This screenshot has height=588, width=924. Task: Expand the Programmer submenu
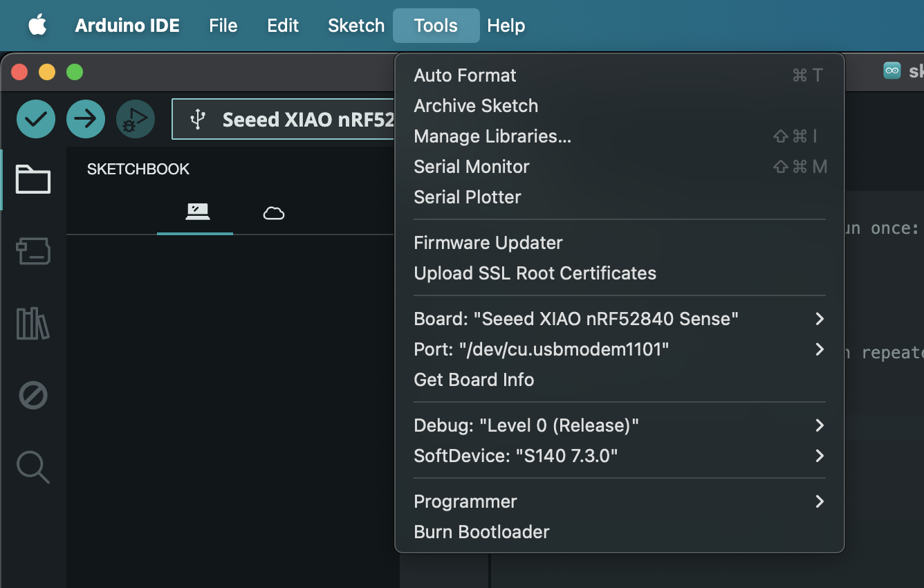[x=620, y=502]
